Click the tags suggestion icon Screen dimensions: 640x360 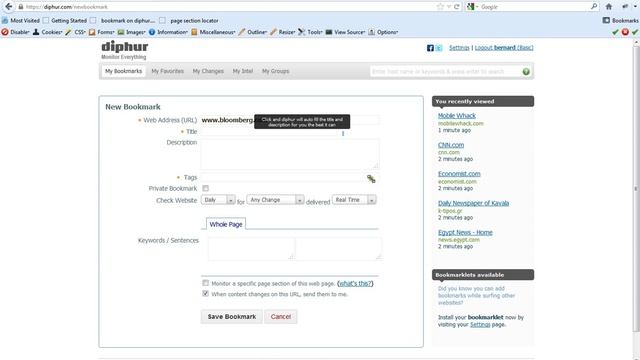(x=371, y=178)
